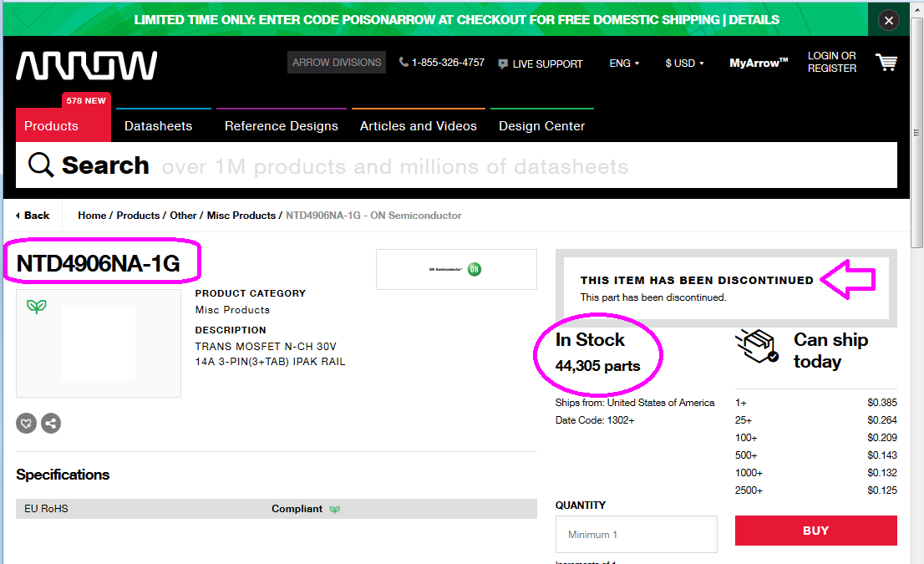Click the Compliant RoHS leaf icon
The height and width of the screenshot is (564, 924).
pyautogui.click(x=335, y=509)
